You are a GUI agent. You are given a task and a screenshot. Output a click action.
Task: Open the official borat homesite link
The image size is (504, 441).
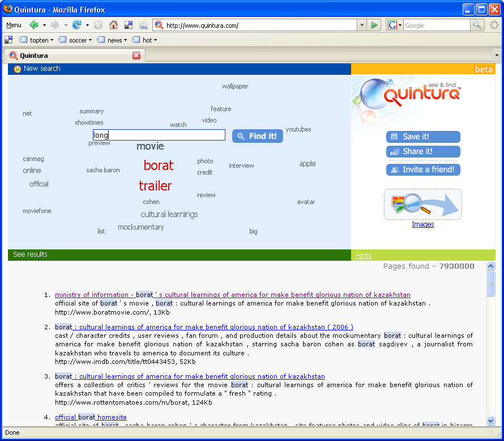(x=91, y=417)
